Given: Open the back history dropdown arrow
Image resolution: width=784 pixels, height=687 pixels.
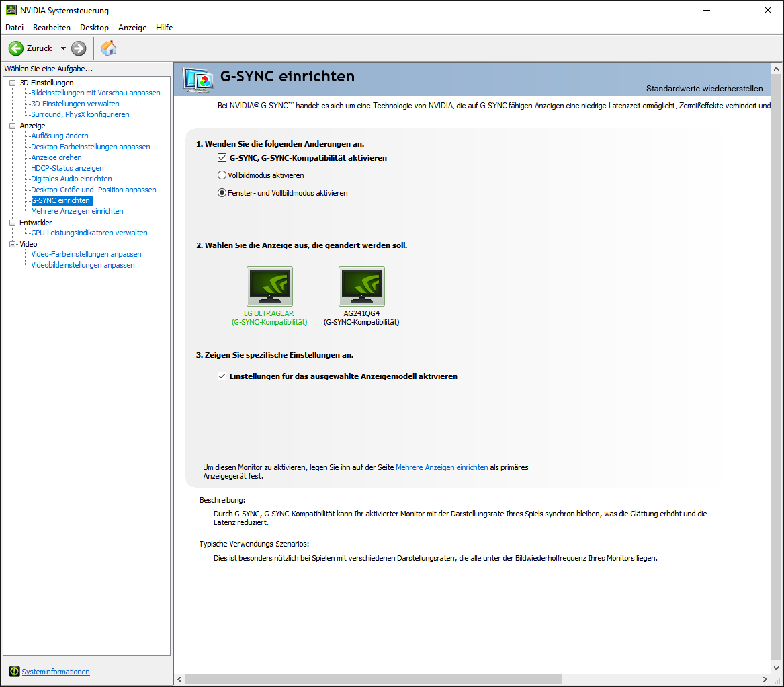Looking at the screenshot, I should point(63,48).
